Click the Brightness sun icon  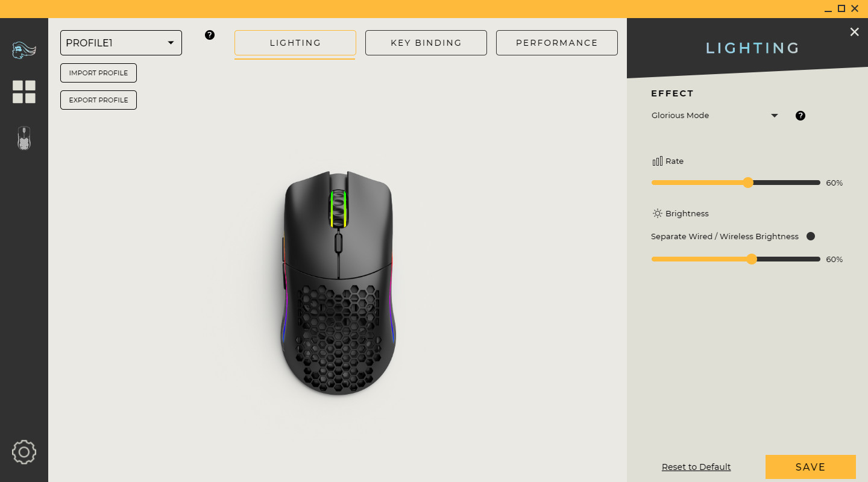(657, 213)
